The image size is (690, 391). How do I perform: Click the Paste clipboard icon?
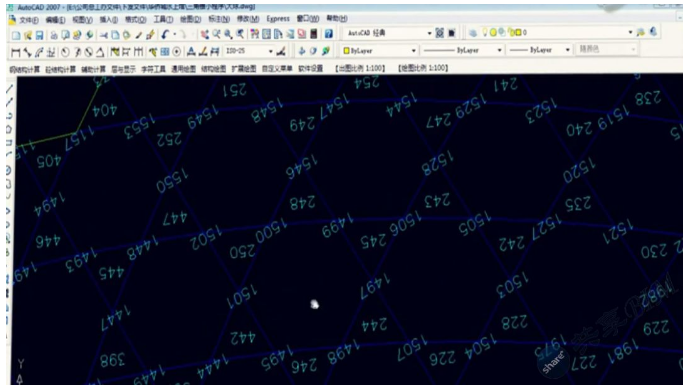pos(127,35)
